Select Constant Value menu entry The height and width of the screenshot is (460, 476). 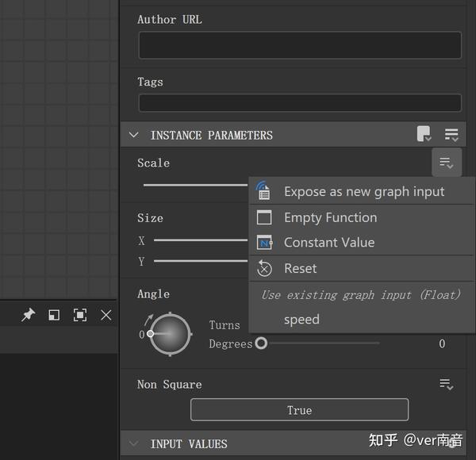[328, 243]
